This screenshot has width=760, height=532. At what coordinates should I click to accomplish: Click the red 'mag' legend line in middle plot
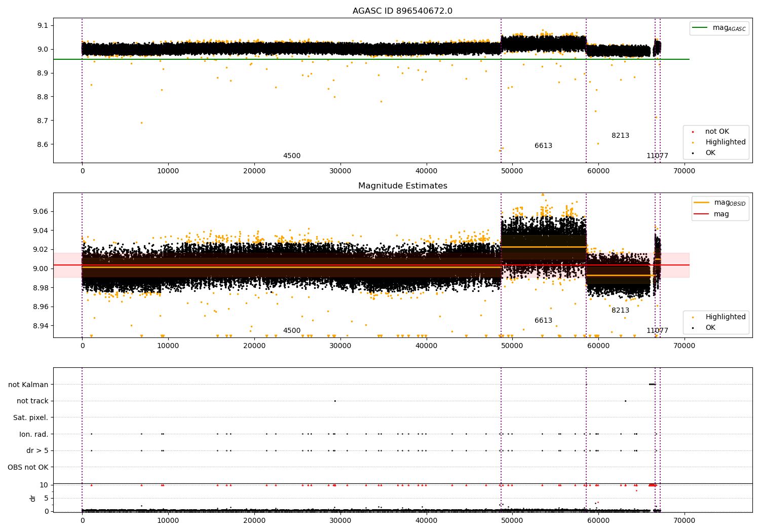pyautogui.click(x=702, y=214)
